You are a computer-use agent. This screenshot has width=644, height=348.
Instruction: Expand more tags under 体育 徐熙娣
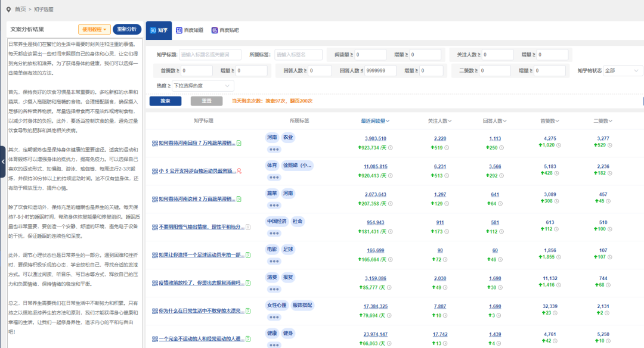click(274, 178)
